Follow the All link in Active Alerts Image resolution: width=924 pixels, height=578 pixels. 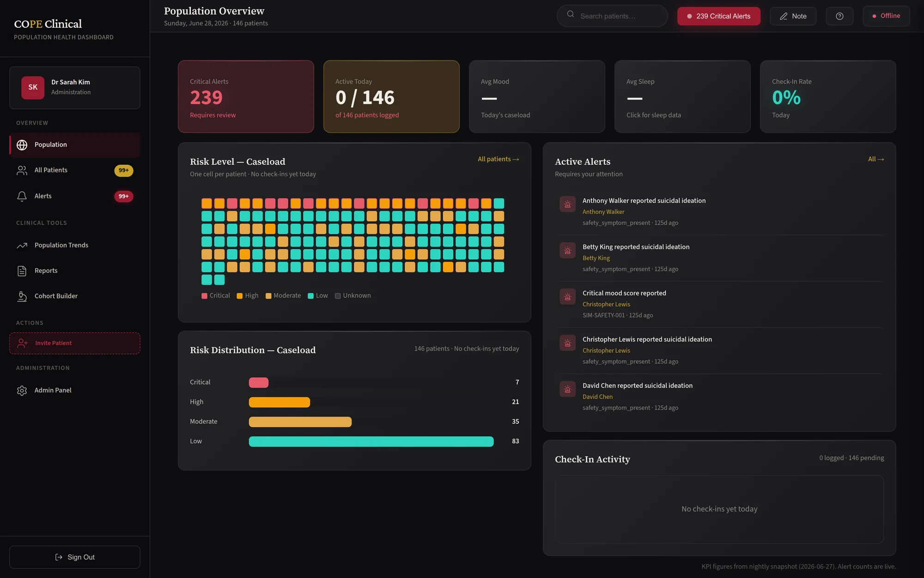876,159
